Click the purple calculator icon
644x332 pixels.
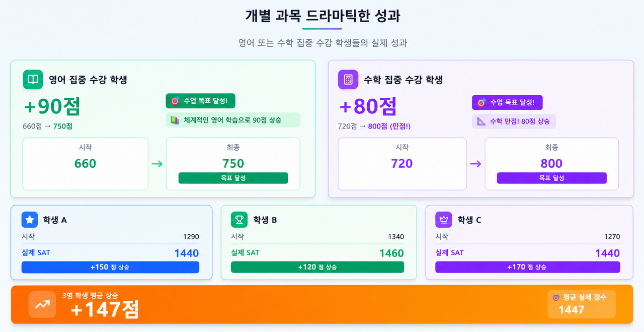(348, 80)
